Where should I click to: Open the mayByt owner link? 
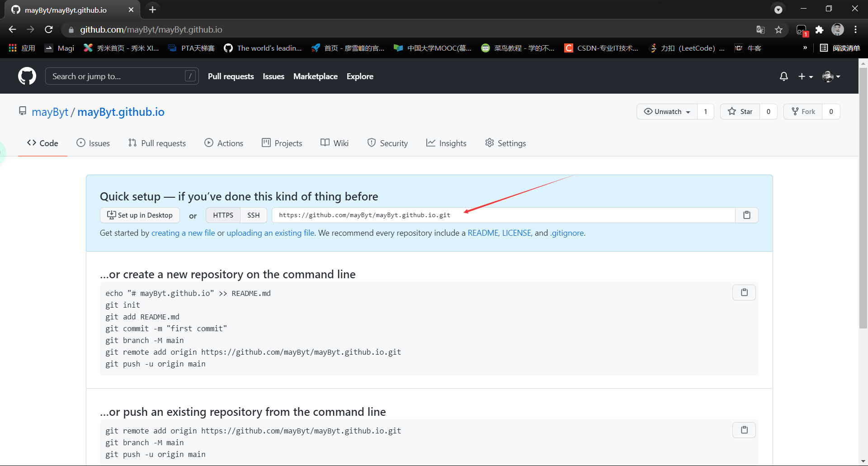(50, 112)
